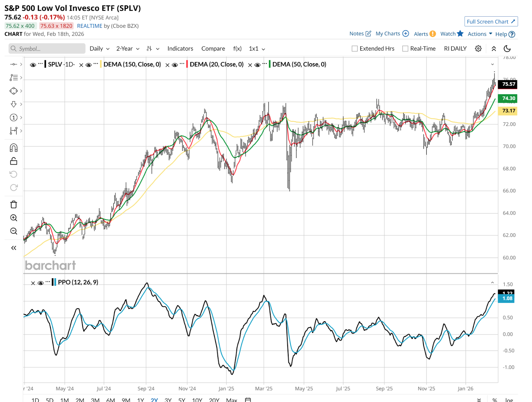Click the green DEMA 50 color bar
Image resolution: width=532 pixels, height=402 pixels.
tap(270, 64)
